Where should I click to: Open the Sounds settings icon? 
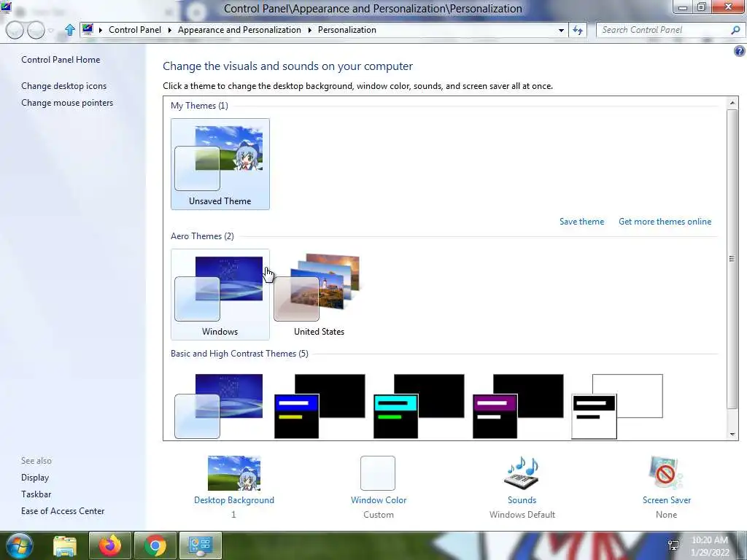522,472
